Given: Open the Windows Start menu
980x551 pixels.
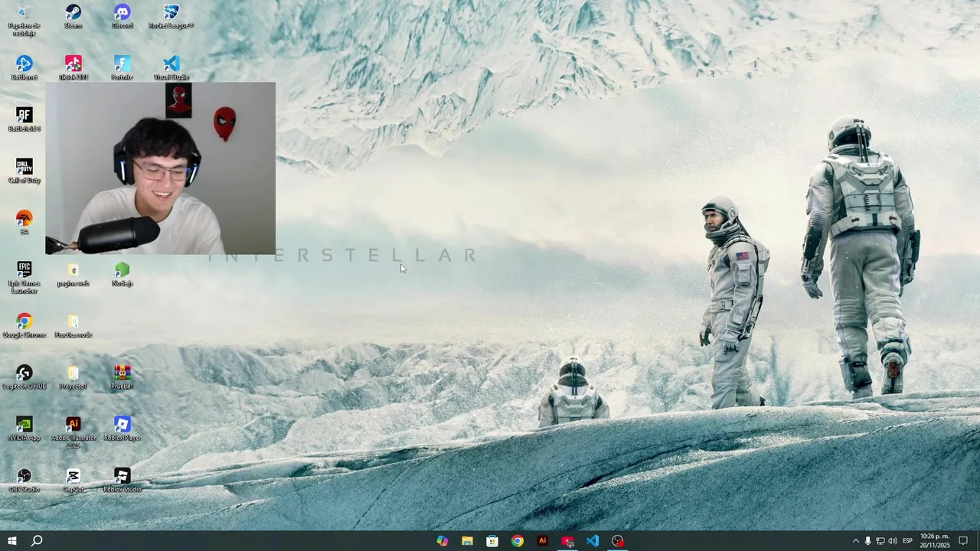Looking at the screenshot, I should pyautogui.click(x=12, y=541).
